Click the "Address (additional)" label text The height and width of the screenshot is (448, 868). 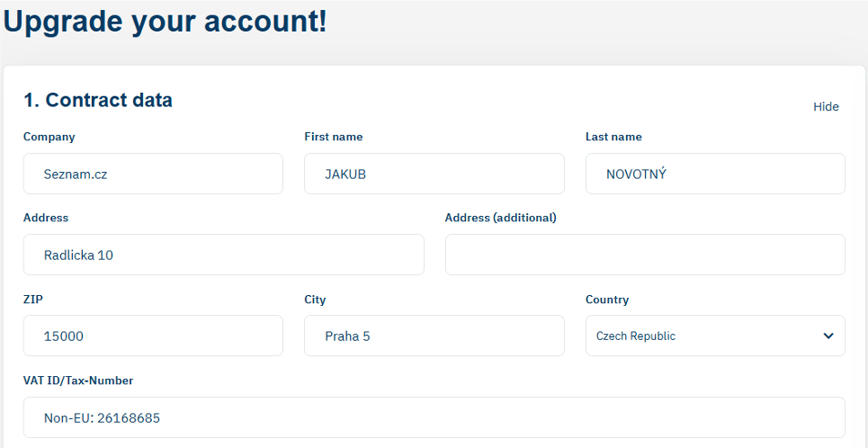[501, 218]
